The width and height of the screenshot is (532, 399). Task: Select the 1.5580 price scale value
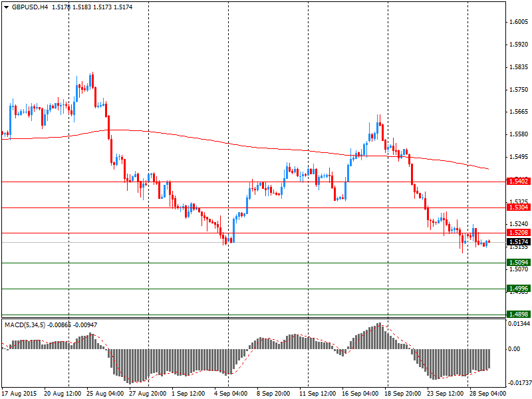(519, 134)
